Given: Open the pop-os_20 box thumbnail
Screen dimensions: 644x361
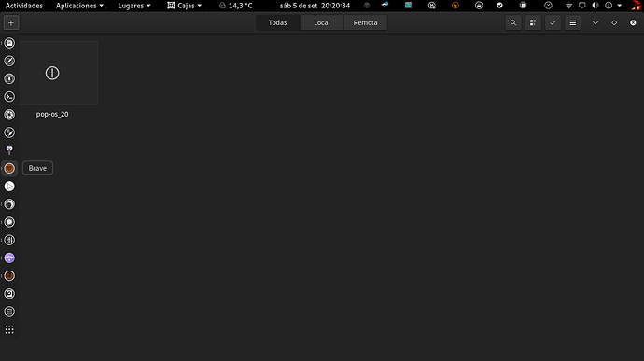Looking at the screenshot, I should pyautogui.click(x=58, y=73).
